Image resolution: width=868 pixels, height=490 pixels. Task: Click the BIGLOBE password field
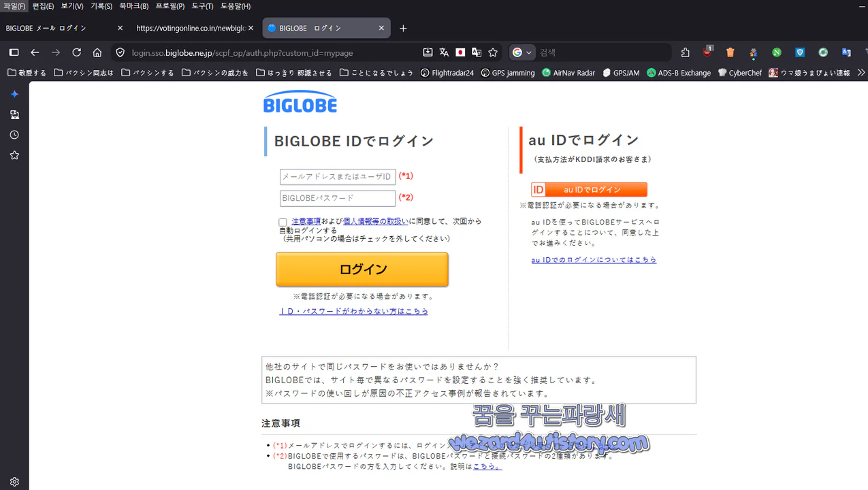338,198
